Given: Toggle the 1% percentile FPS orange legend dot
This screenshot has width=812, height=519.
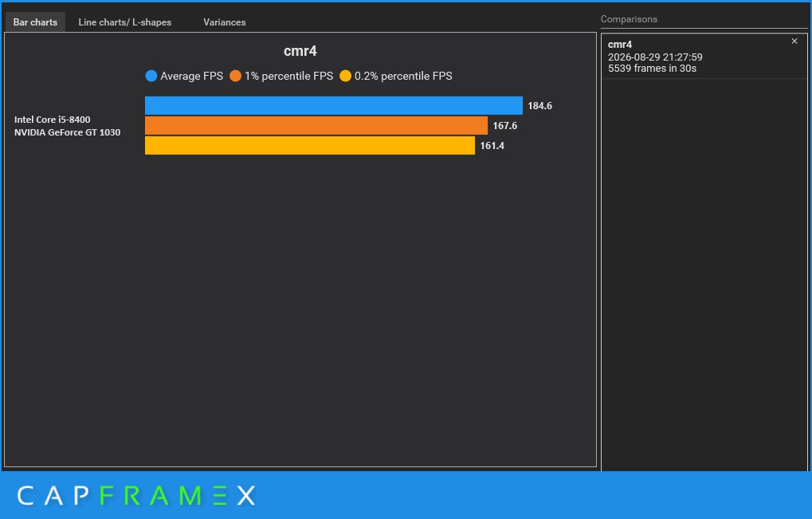Looking at the screenshot, I should 236,77.
